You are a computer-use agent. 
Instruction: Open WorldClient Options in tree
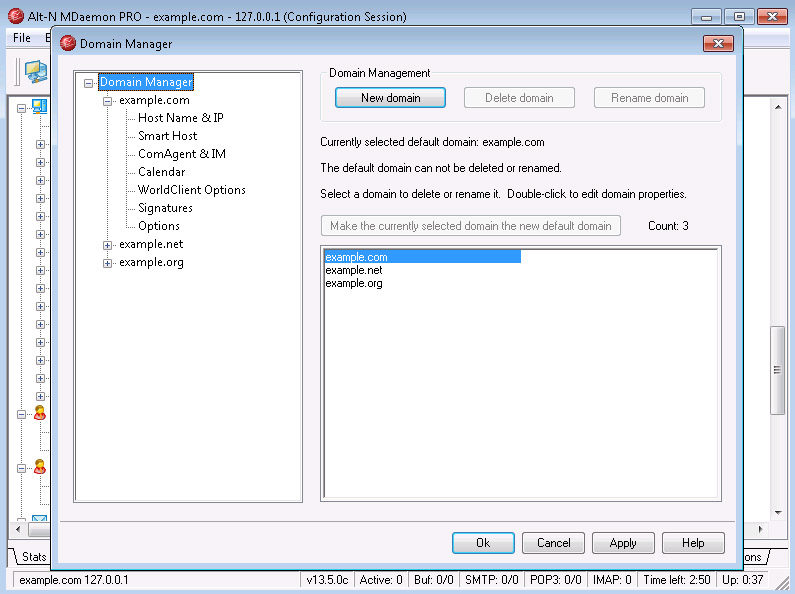click(x=192, y=190)
